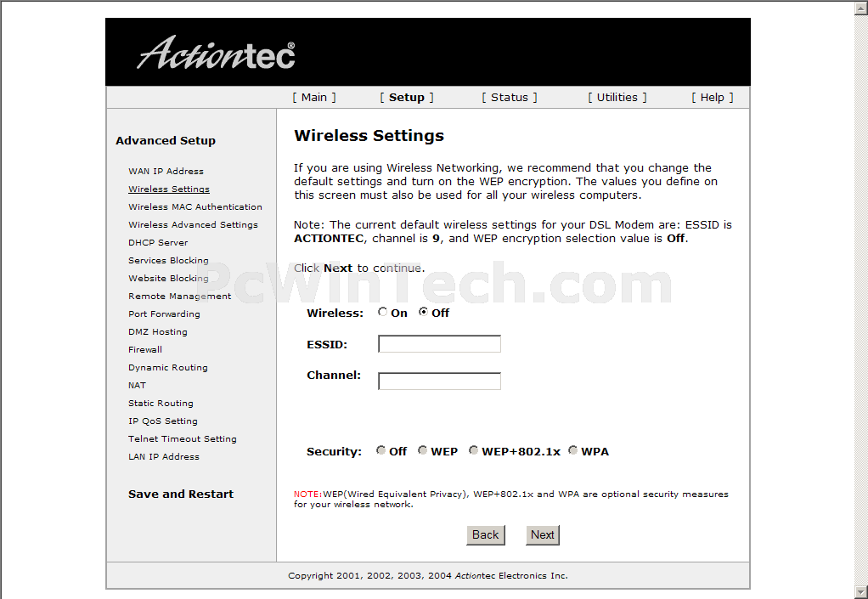Open the Setup tab
This screenshot has height=599, width=868.
click(406, 98)
